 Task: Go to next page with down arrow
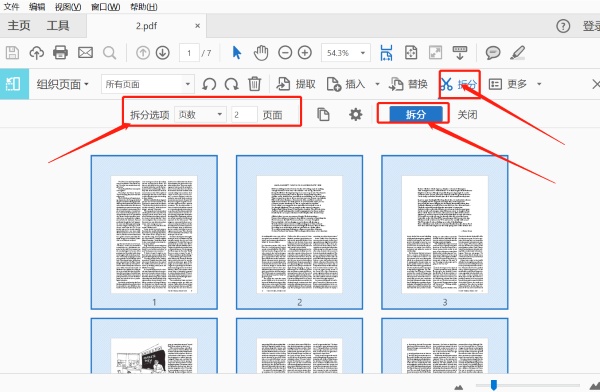point(163,53)
